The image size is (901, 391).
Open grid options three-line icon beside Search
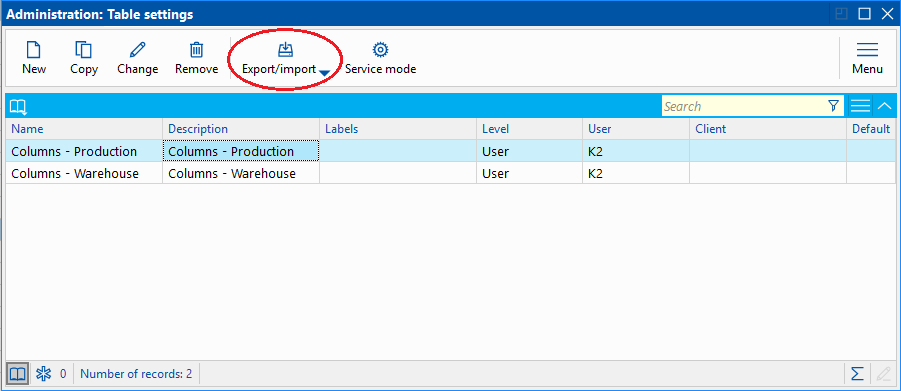point(860,106)
